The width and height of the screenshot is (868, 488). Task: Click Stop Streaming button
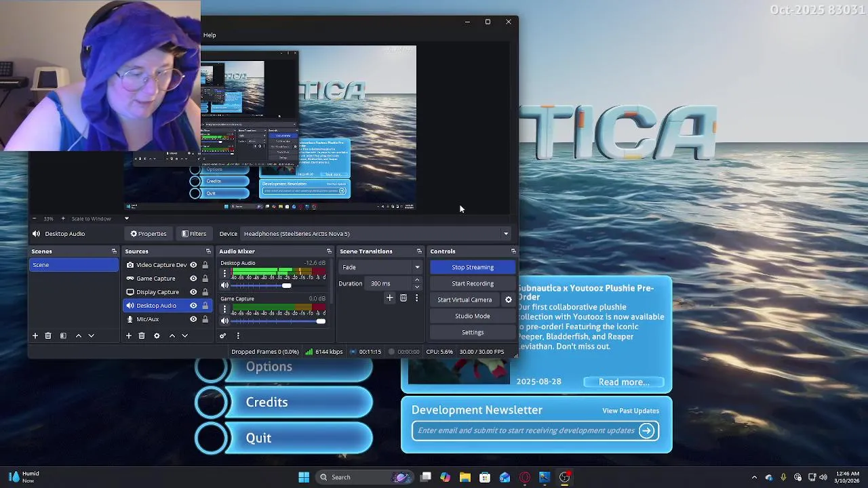pyautogui.click(x=473, y=267)
